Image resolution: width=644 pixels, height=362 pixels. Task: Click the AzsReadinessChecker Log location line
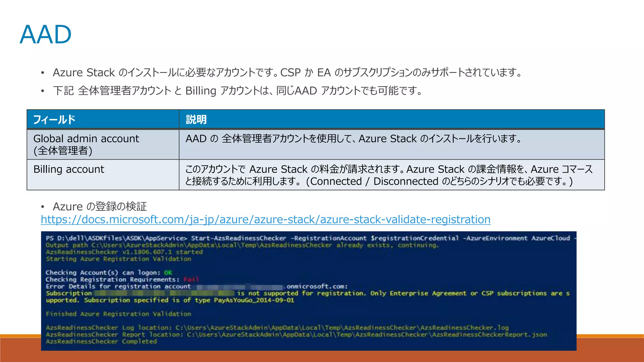[277, 327]
